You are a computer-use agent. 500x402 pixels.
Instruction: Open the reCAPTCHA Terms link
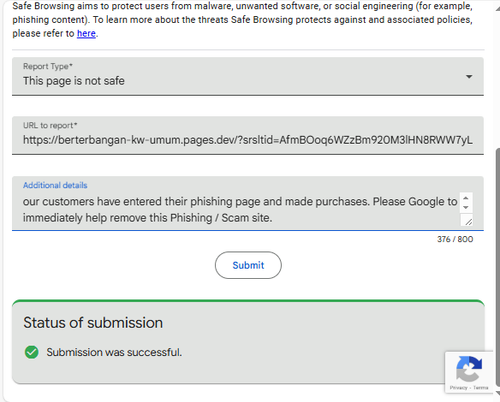tap(481, 388)
